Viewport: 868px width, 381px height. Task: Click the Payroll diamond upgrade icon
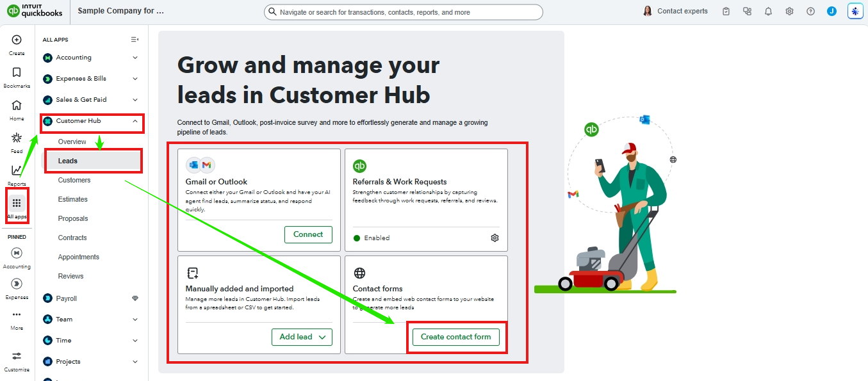135,298
